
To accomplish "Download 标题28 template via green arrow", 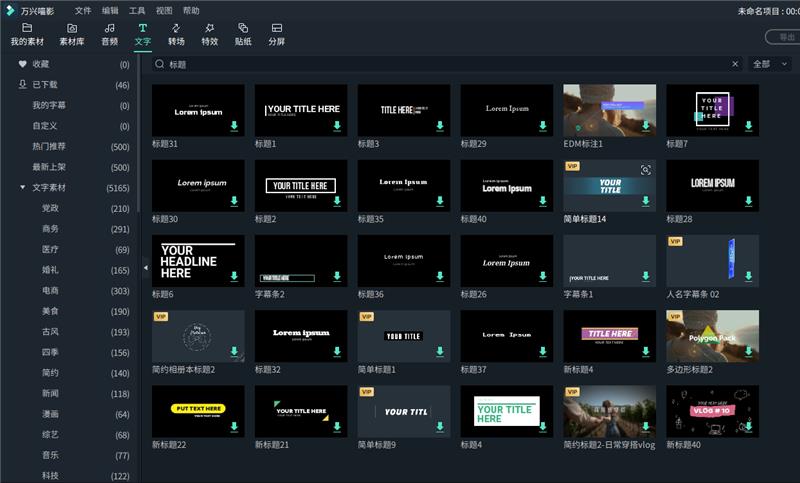I will [x=748, y=201].
